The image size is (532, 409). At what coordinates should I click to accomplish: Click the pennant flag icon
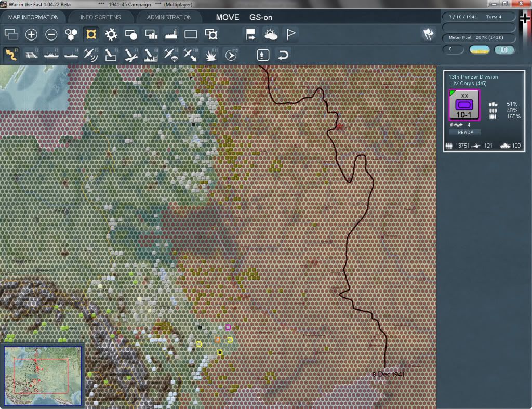coord(291,34)
